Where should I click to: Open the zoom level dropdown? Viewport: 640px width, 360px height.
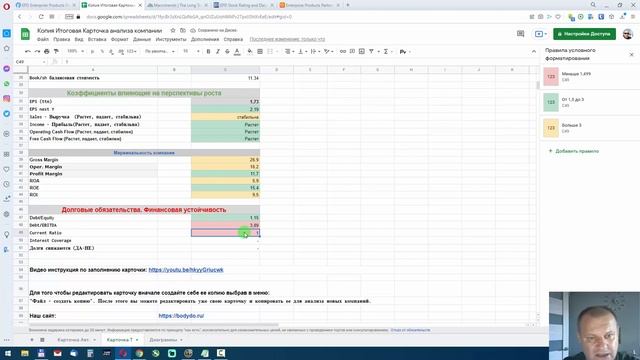(x=76, y=51)
